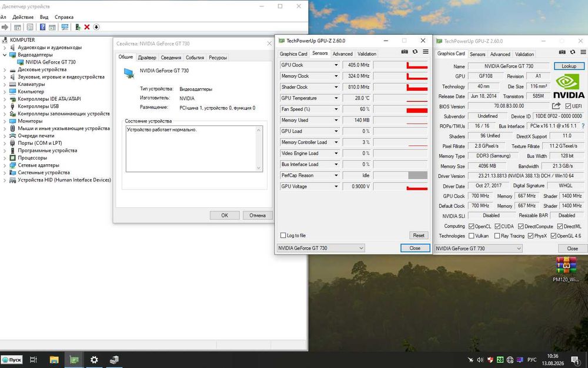Switch to the Драйвер tab in properties
Screen dimensions: 588x368
pos(147,58)
